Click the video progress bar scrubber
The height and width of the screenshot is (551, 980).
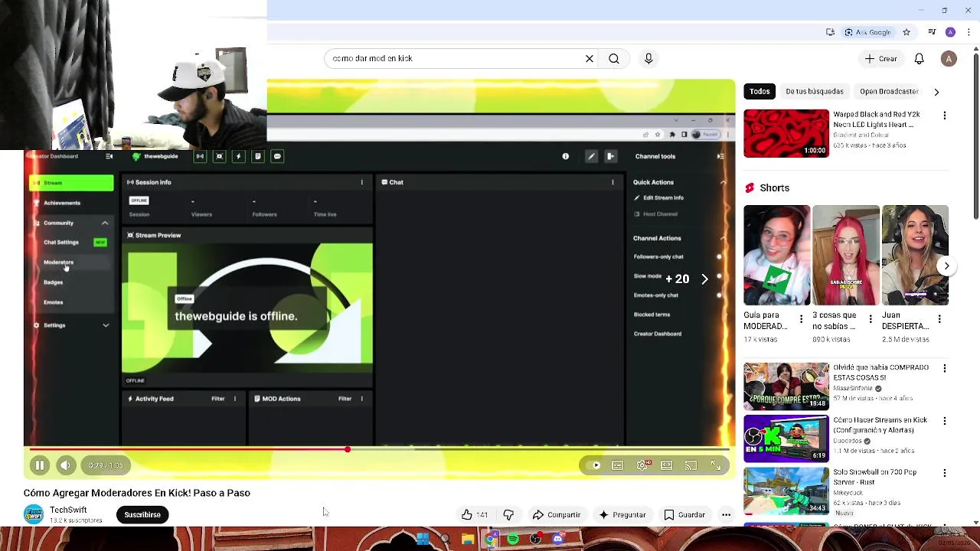pyautogui.click(x=348, y=449)
